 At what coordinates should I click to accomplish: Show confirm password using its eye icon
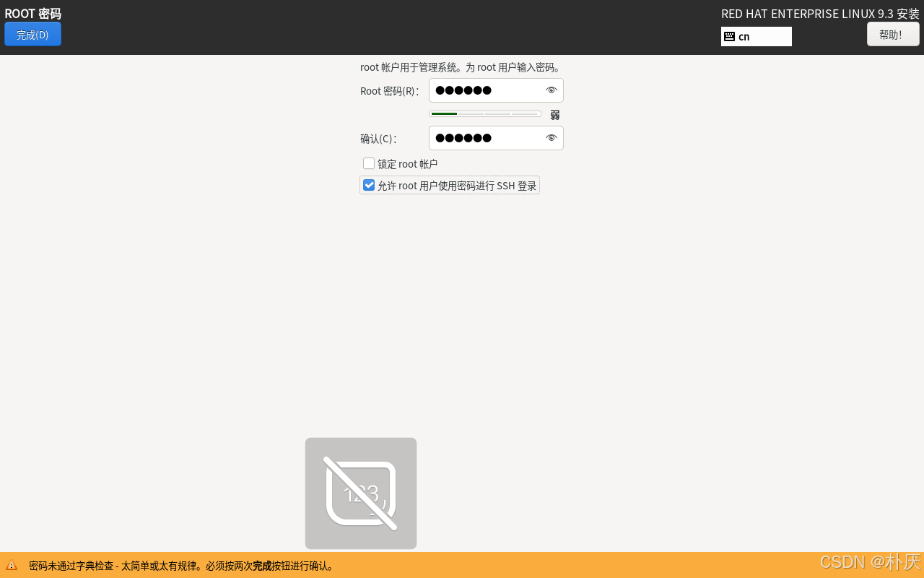click(552, 138)
